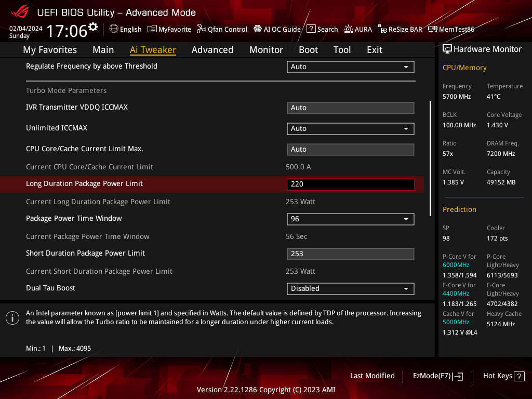Click Last Modified button
Screen dimensions: 532x399
coord(372,376)
